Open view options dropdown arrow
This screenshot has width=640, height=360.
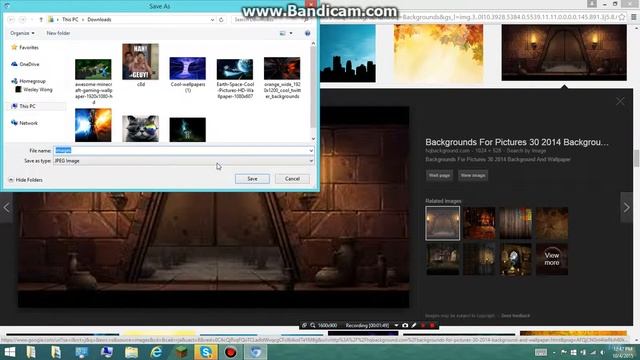(291, 33)
